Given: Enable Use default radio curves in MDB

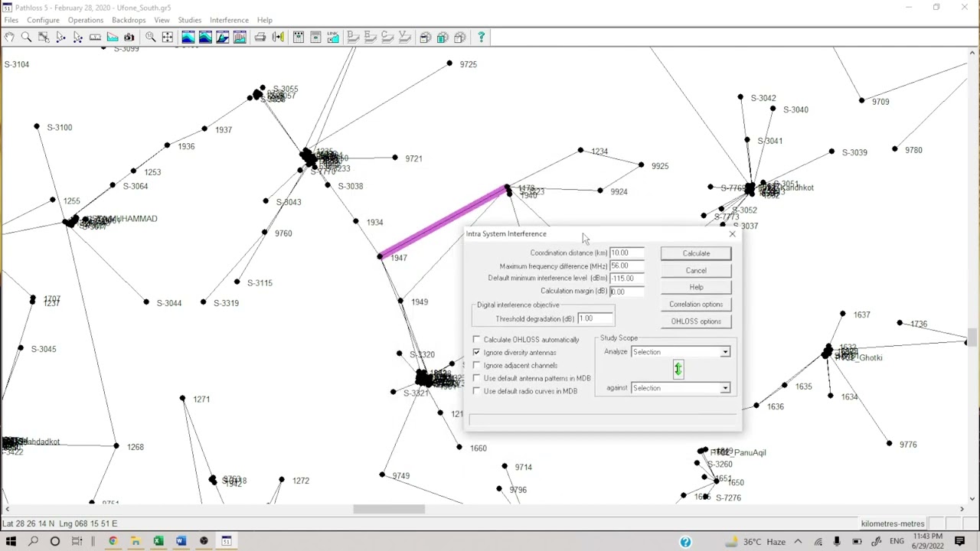Looking at the screenshot, I should pos(476,391).
